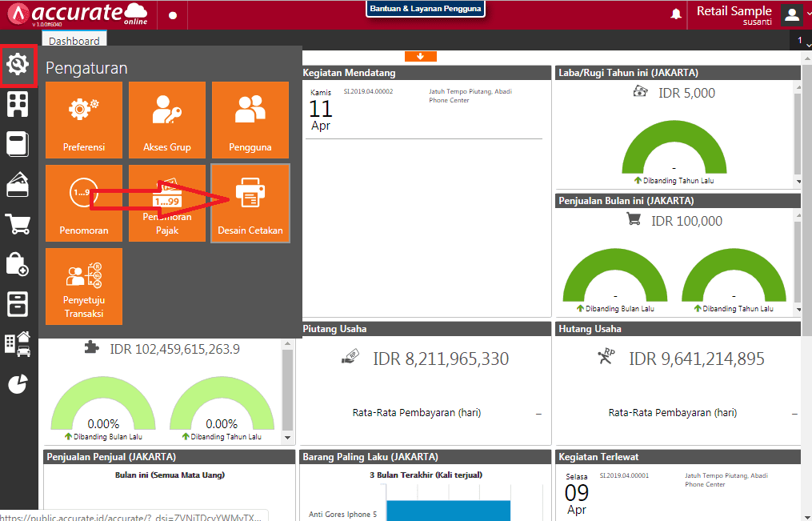This screenshot has height=521, width=812.
Task: Open the drawer archive icon in sidebar
Action: [x=18, y=304]
